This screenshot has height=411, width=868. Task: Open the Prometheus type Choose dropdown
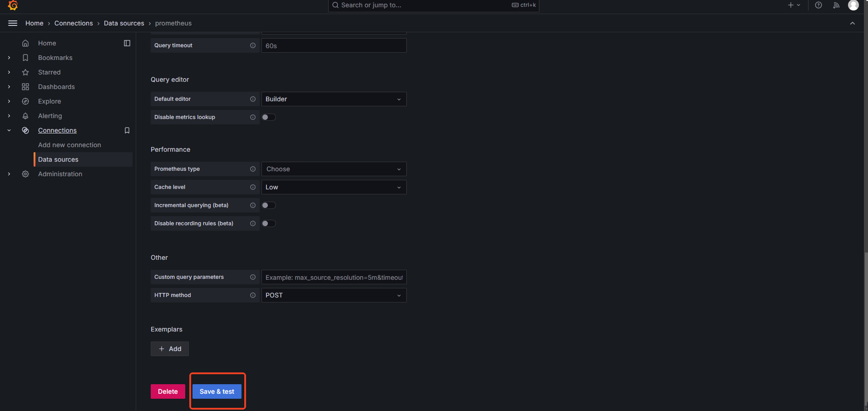coord(334,169)
